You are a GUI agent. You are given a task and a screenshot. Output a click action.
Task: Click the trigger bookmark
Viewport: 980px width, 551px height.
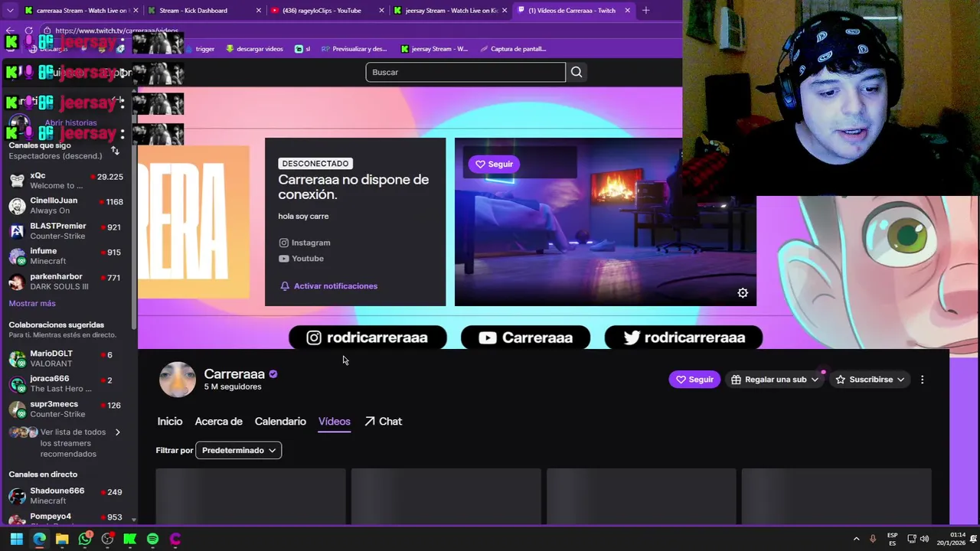(198, 49)
